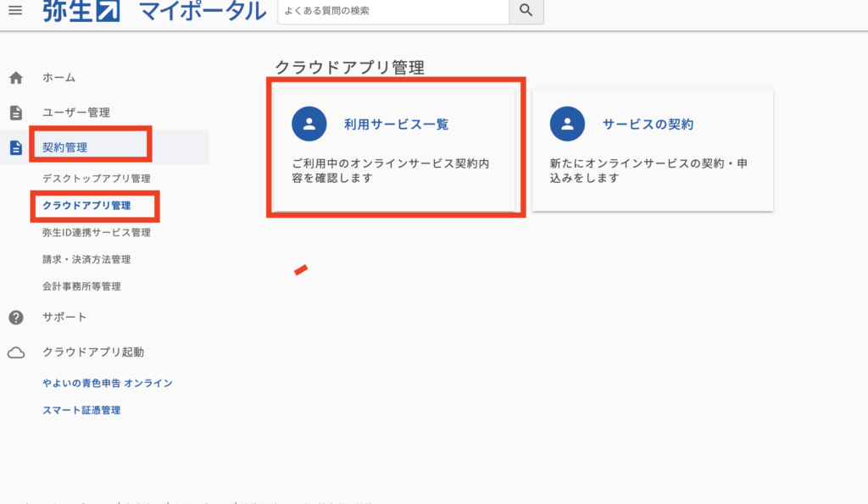Open デスクトップアプリ管理 submenu item

point(97,179)
